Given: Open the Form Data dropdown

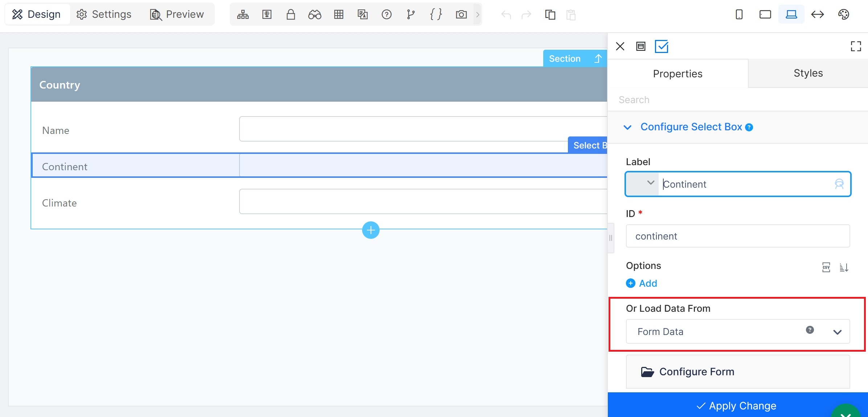Looking at the screenshot, I should coord(738,331).
